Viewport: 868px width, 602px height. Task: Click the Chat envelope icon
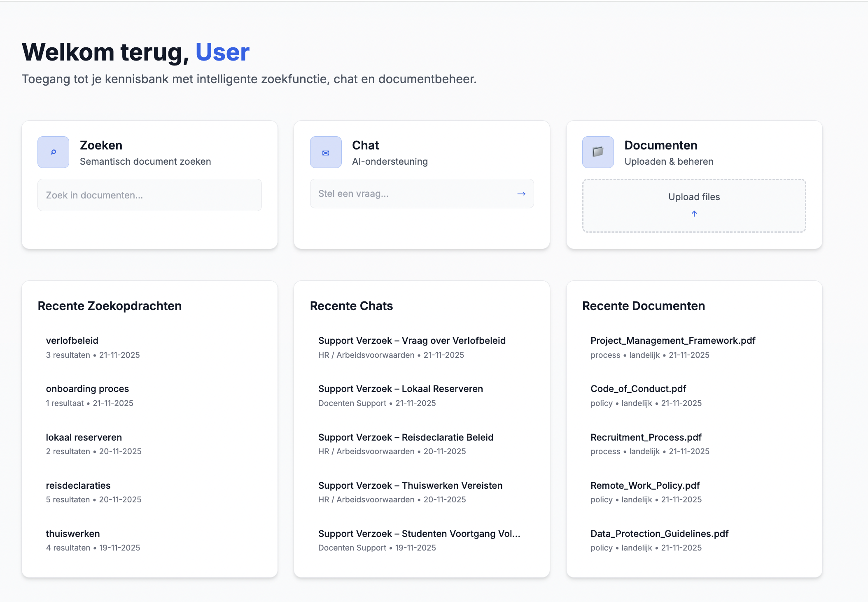[325, 152]
